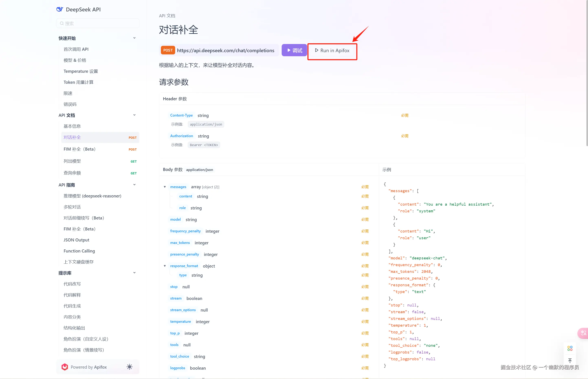Viewport: 588px width, 379px height.
Task: Click the DeepSeek whale logo icon
Action: [60, 9]
